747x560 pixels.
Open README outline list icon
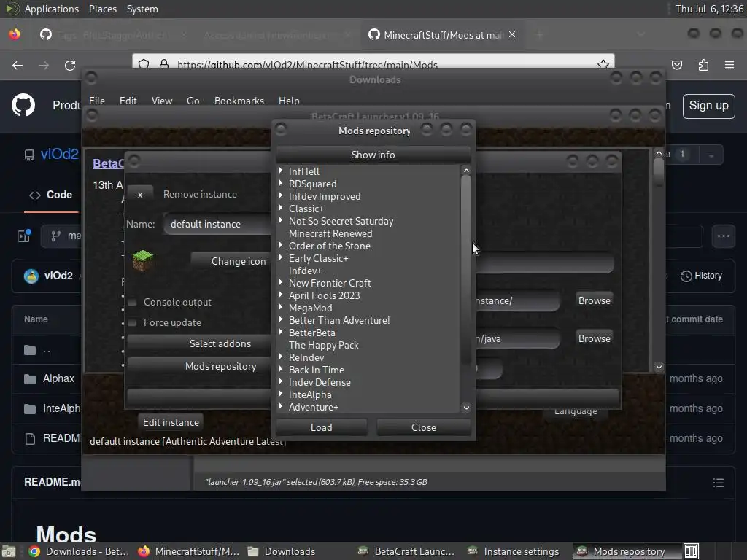pyautogui.click(x=718, y=483)
